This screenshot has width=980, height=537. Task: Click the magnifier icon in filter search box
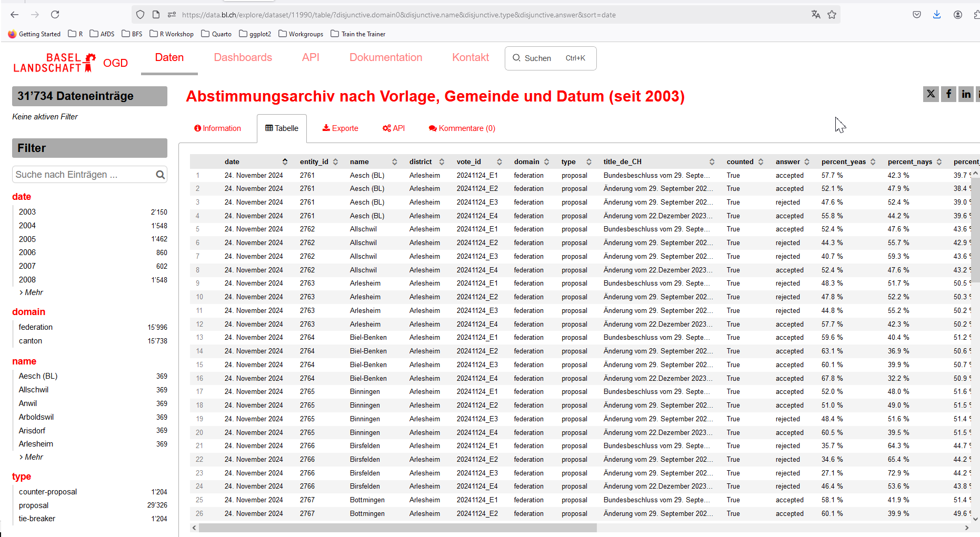pos(161,175)
